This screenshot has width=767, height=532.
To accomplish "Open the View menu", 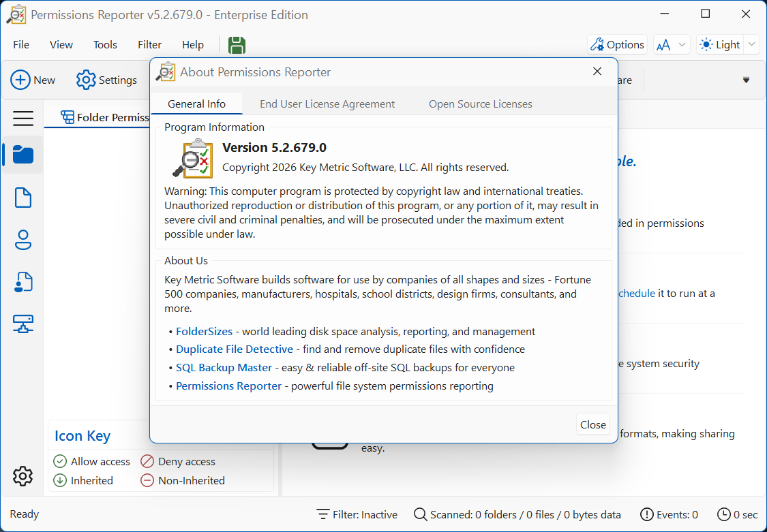I will coord(61,45).
